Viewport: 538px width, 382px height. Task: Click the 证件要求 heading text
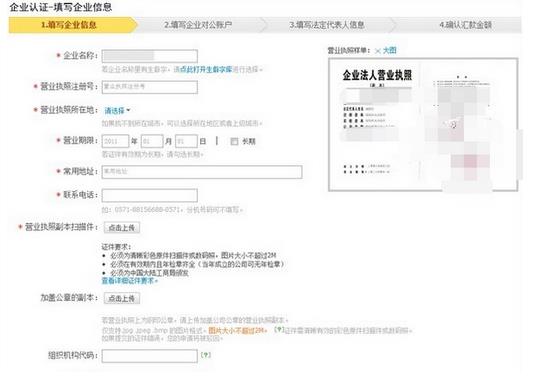[x=116, y=247]
